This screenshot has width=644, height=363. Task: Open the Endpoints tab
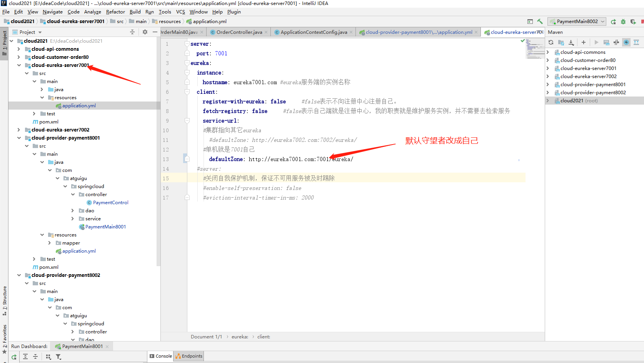[189, 356]
